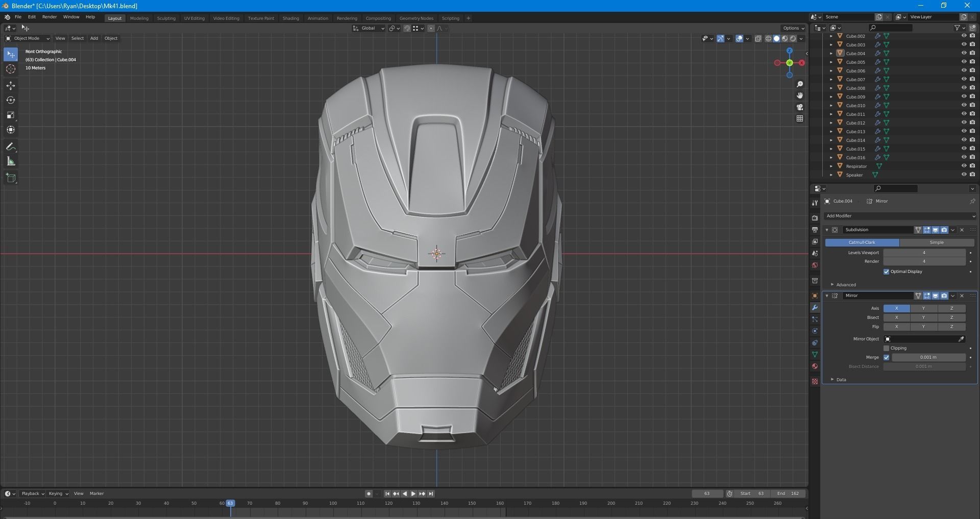Open the Add Modifier dropdown
The height and width of the screenshot is (519, 980).
click(x=899, y=216)
